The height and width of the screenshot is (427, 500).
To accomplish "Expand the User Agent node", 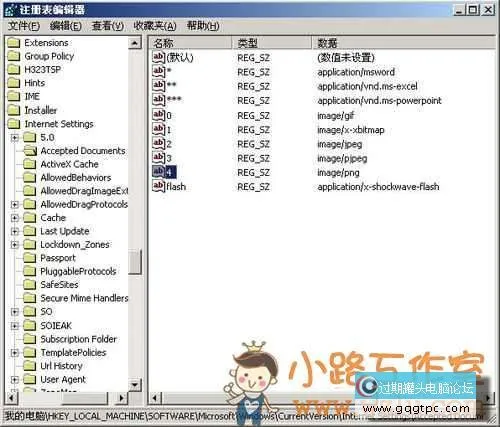I will tap(15, 380).
